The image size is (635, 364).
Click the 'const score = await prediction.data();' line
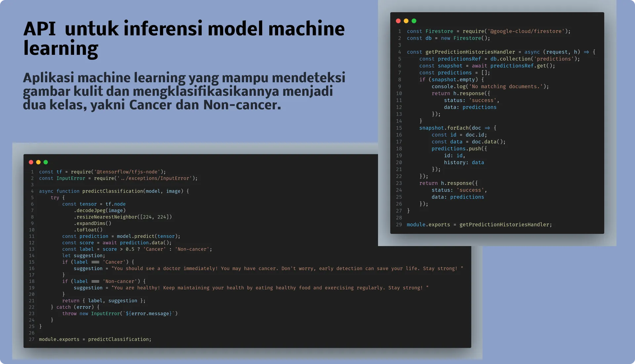tap(117, 243)
